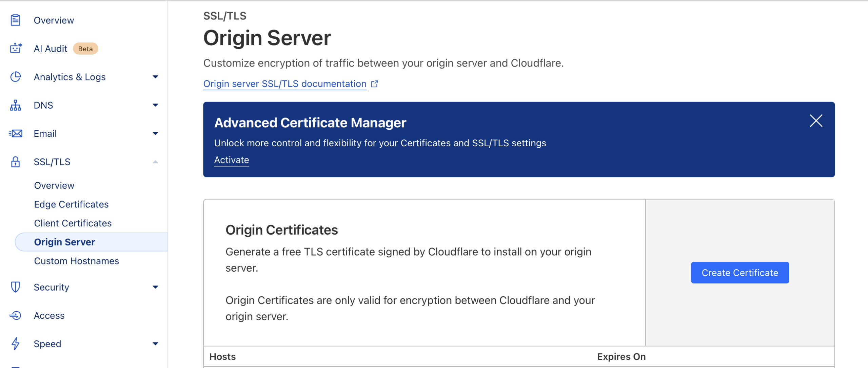The height and width of the screenshot is (368, 868).
Task: Click the DNS network tree icon
Action: (16, 105)
